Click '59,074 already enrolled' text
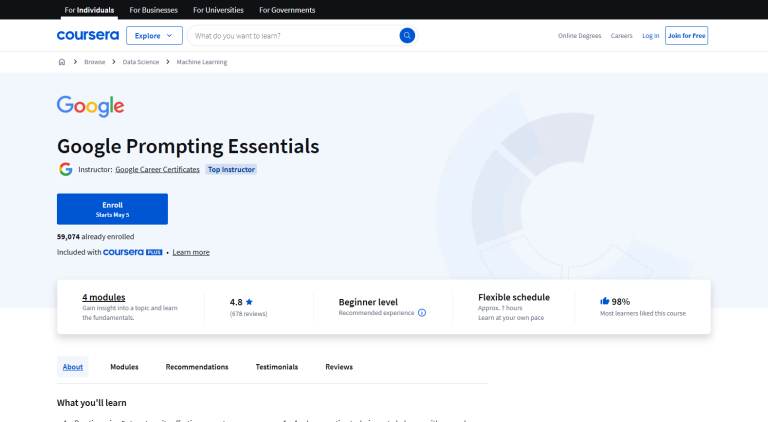This screenshot has width=768, height=422. (96, 236)
